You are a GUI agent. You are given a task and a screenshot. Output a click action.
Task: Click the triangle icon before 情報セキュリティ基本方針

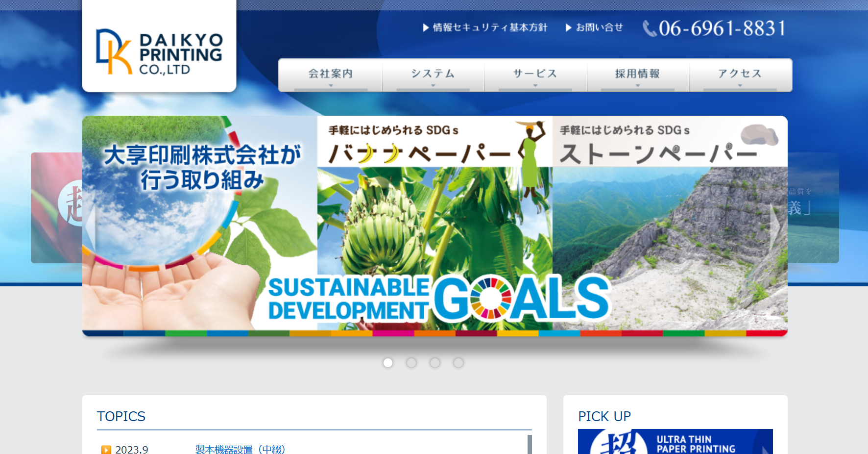(426, 27)
